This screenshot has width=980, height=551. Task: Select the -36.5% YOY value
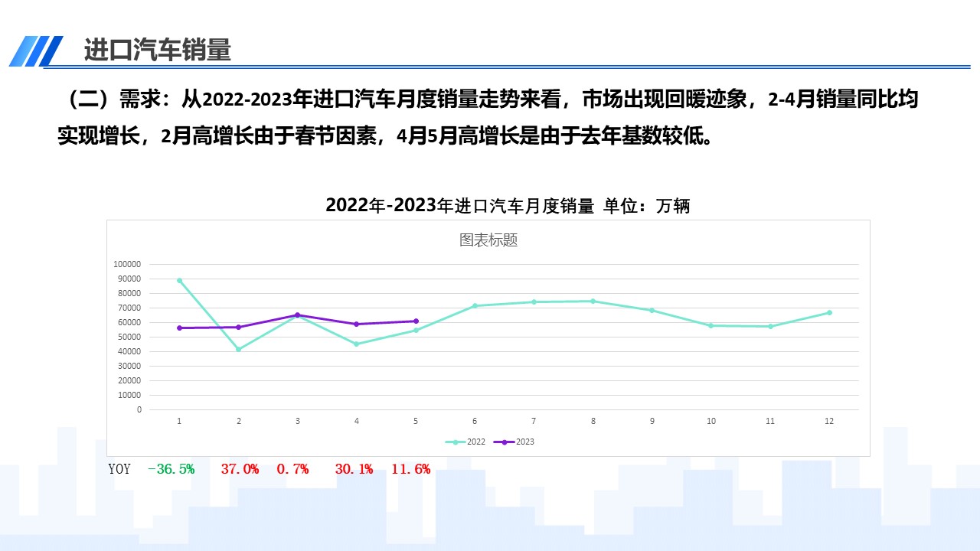pyautogui.click(x=171, y=469)
